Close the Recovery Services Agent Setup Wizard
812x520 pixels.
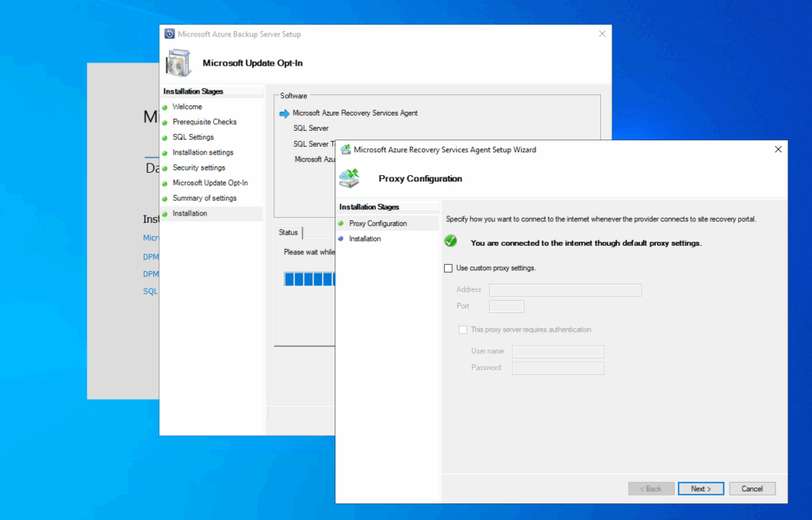click(x=778, y=149)
